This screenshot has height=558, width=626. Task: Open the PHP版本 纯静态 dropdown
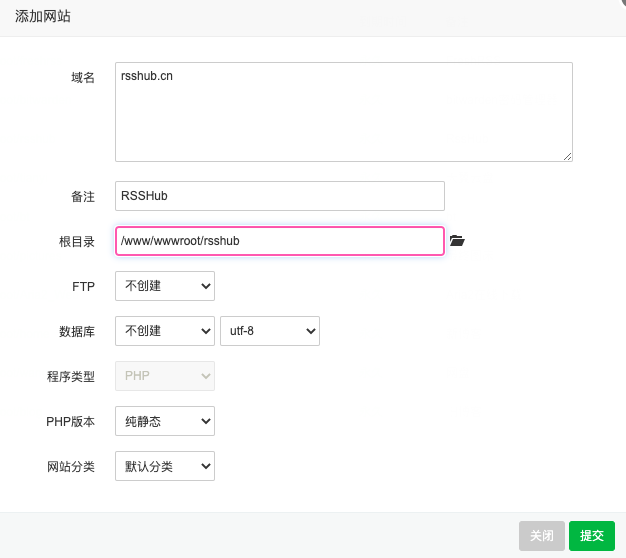[x=164, y=421]
